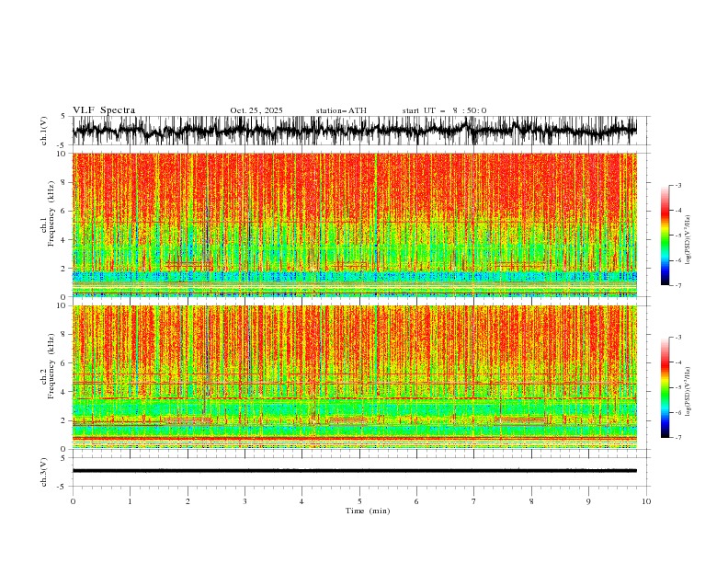Click time axis tick label "1"
Image resolution: width=728 pixels, height=563 pixels.
coord(130,501)
